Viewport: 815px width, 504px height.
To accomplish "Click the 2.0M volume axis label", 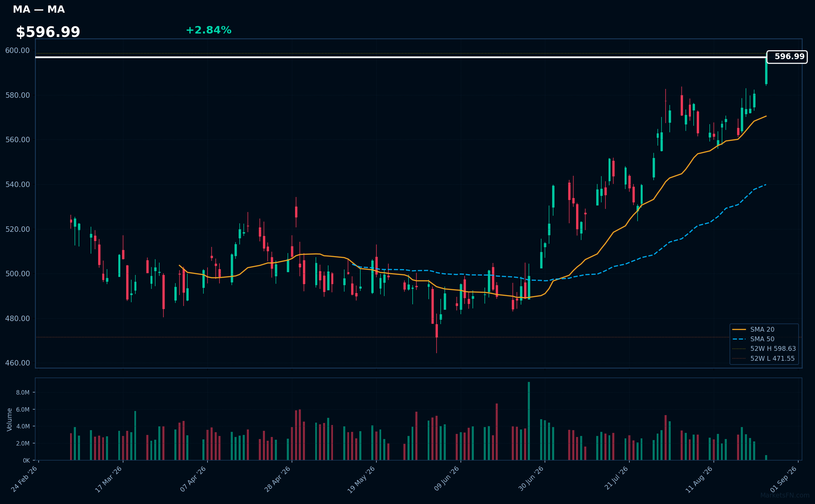I will tap(23, 443).
